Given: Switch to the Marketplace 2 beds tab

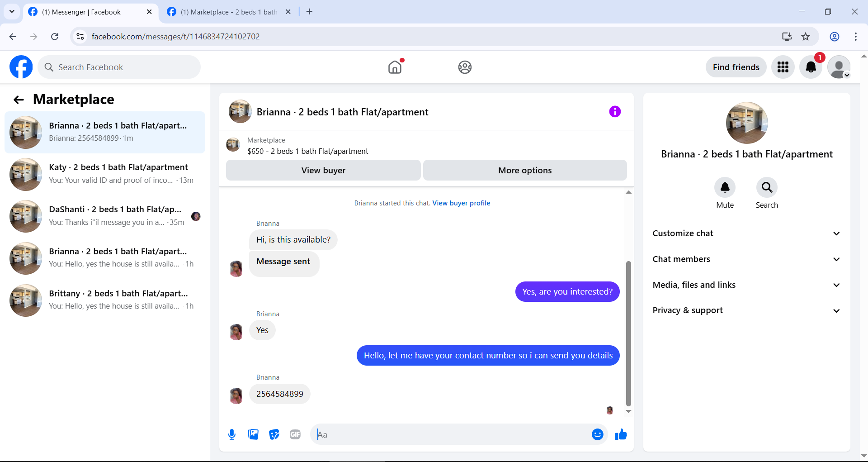Looking at the screenshot, I should [x=229, y=12].
